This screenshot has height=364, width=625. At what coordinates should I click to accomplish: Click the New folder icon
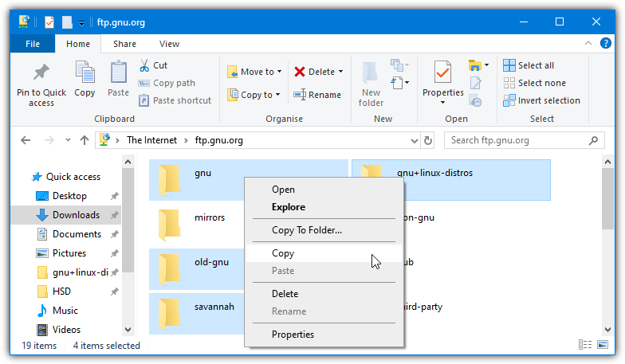pyautogui.click(x=370, y=72)
